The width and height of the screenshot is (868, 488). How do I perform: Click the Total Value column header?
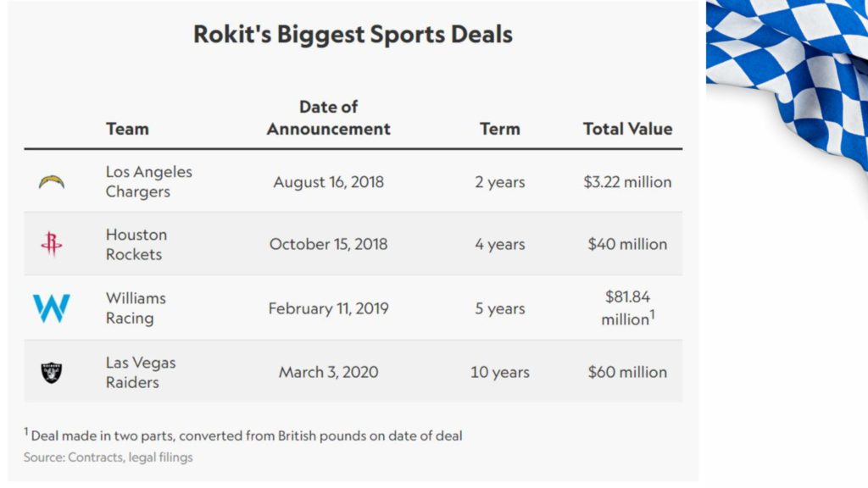(x=627, y=129)
